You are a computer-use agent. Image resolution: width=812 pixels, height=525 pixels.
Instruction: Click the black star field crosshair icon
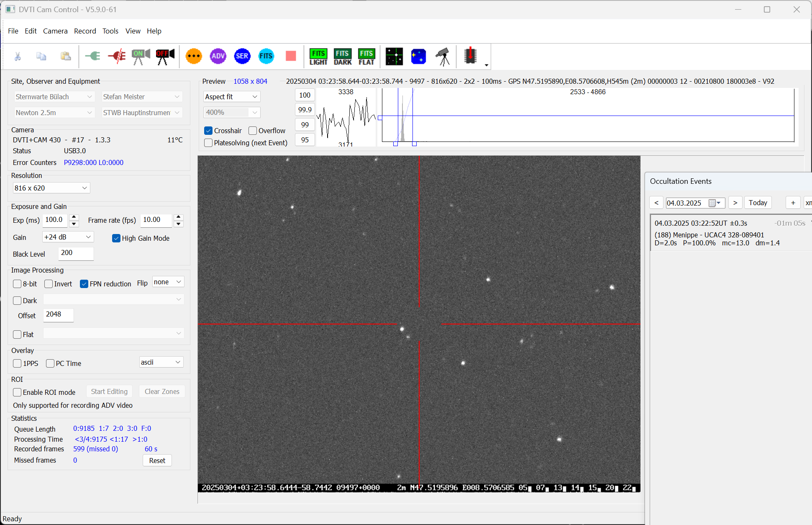394,57
